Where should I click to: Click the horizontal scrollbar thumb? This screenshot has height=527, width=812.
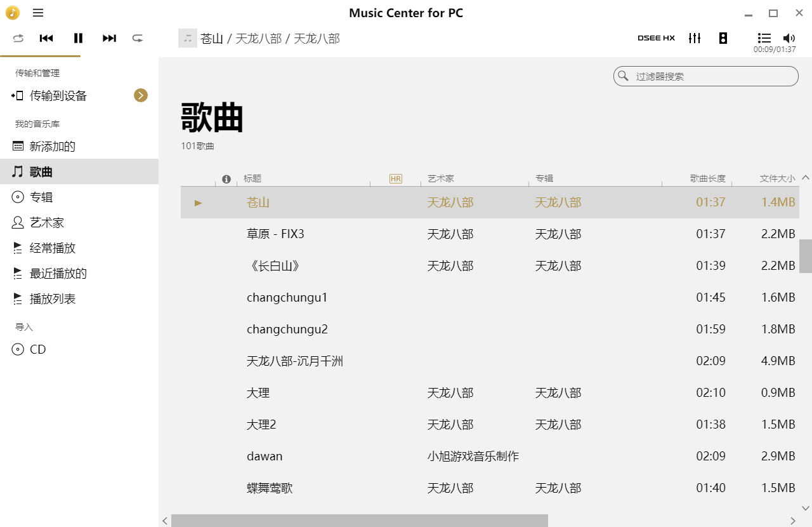point(360,521)
